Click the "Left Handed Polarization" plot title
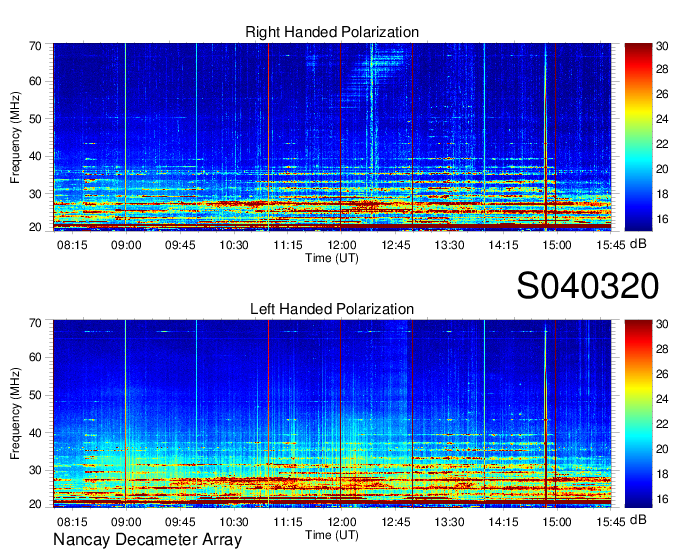This screenshot has height=552, width=680. [332, 309]
